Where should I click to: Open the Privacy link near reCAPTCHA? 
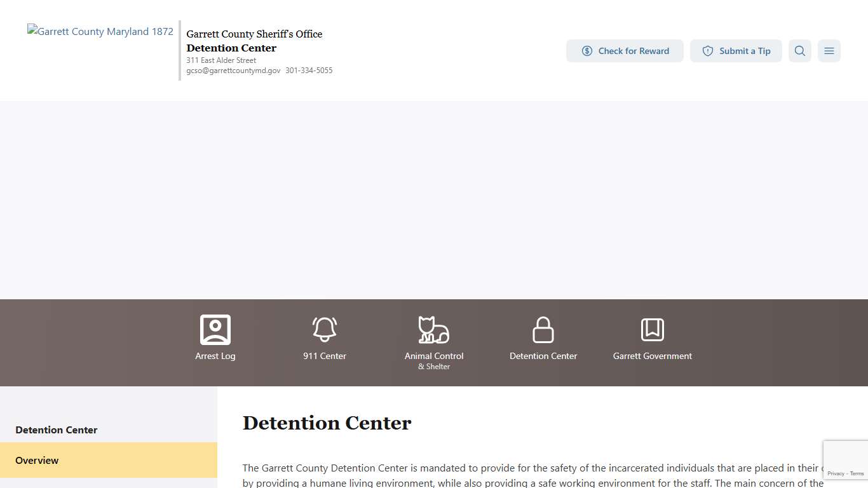tap(836, 473)
